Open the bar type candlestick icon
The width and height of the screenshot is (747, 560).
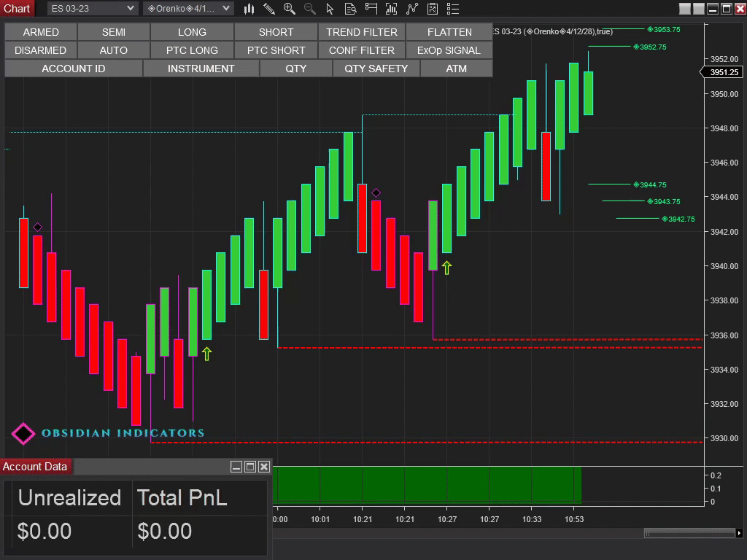(x=249, y=9)
